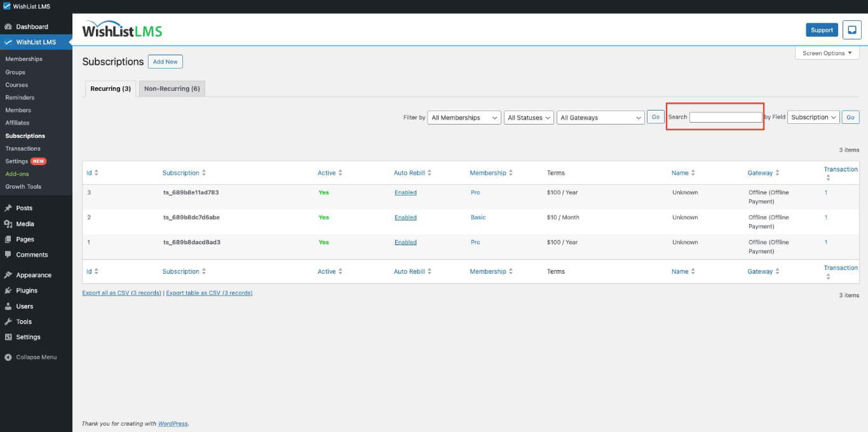Click the Tools wrench icon
The image size is (868, 432).
pyautogui.click(x=8, y=321)
